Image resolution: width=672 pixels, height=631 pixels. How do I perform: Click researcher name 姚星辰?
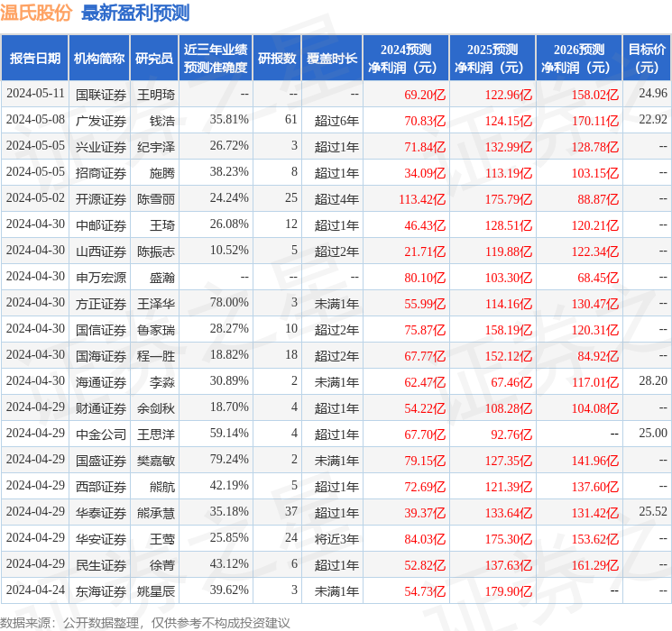pos(156,591)
